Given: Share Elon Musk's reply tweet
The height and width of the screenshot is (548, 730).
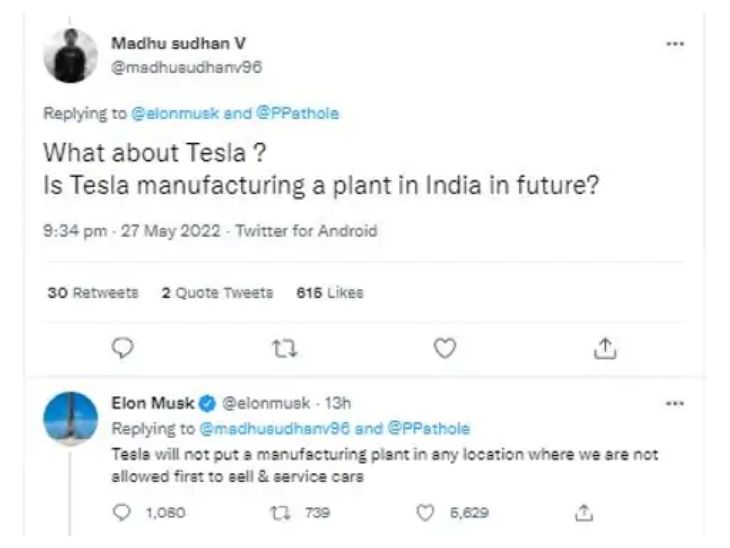Looking at the screenshot, I should [x=585, y=513].
